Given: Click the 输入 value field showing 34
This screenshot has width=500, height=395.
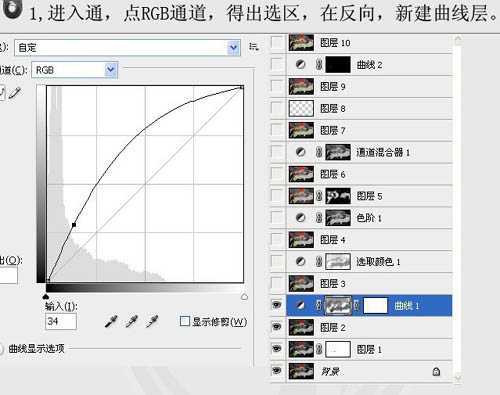Looking at the screenshot, I should [61, 322].
